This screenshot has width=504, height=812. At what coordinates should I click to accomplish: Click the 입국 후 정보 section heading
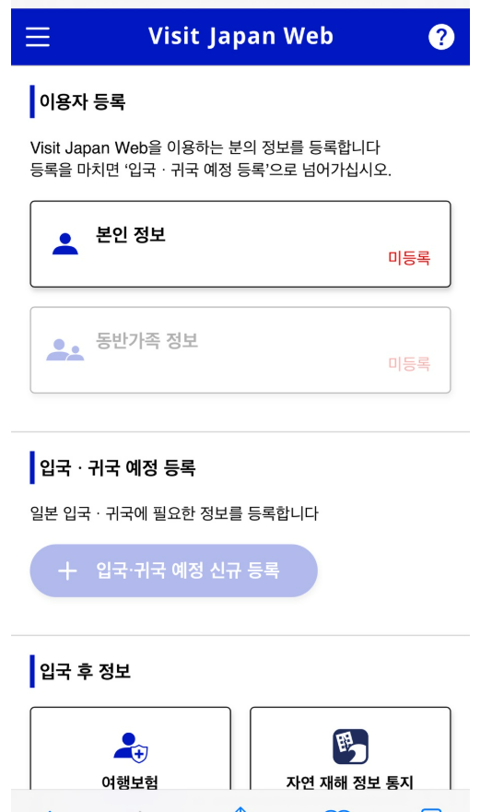click(x=85, y=671)
